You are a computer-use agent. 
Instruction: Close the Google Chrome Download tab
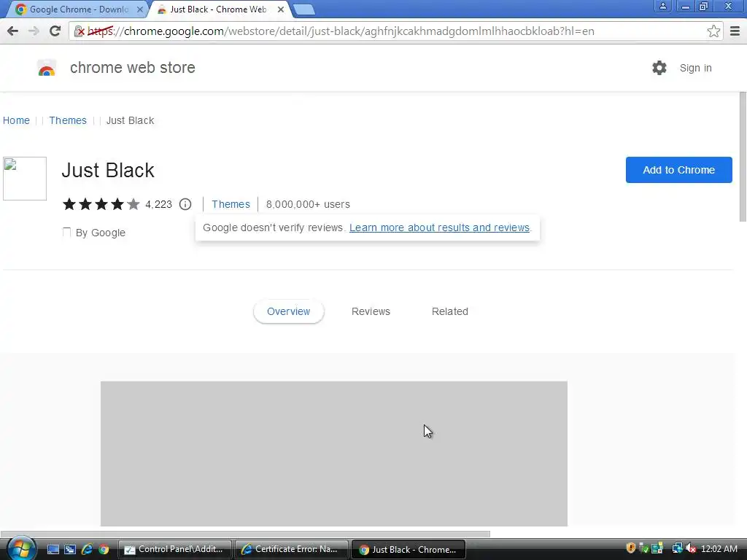click(x=139, y=9)
